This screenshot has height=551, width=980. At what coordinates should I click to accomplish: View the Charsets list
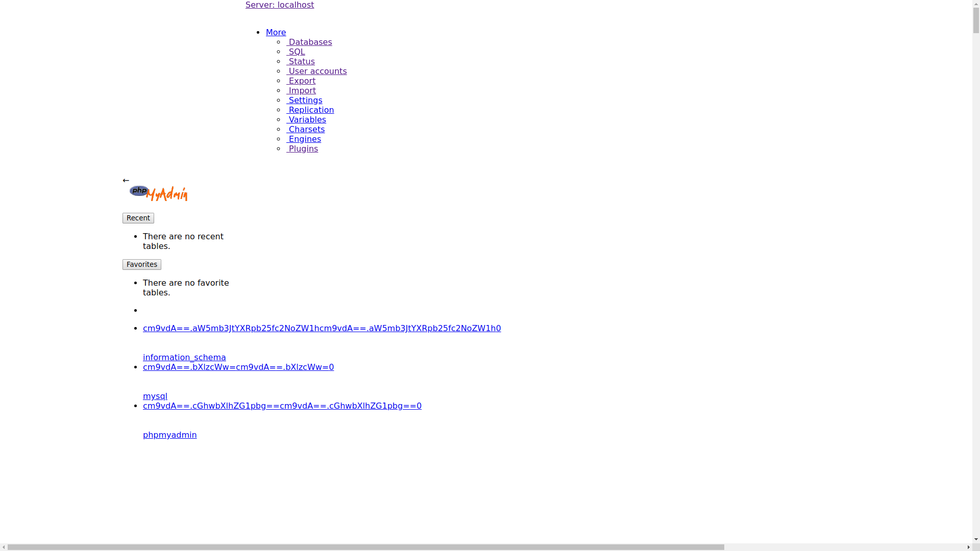click(306, 129)
